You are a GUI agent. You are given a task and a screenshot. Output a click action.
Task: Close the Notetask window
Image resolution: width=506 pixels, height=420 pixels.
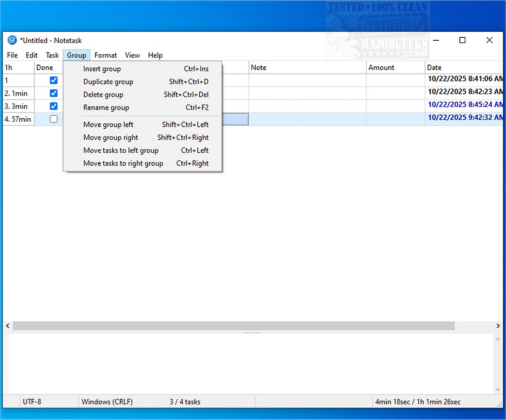(x=489, y=40)
